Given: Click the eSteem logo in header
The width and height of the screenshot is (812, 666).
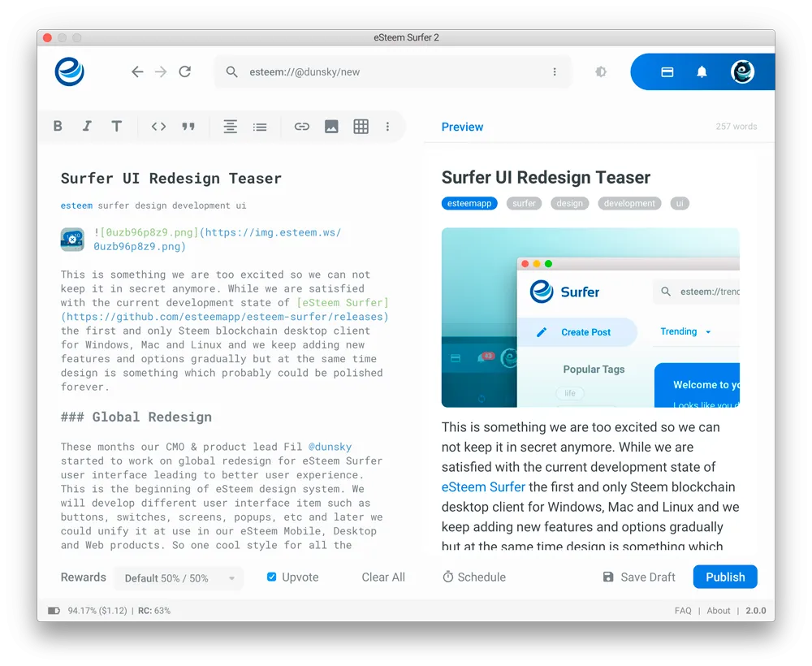Looking at the screenshot, I should pos(69,71).
